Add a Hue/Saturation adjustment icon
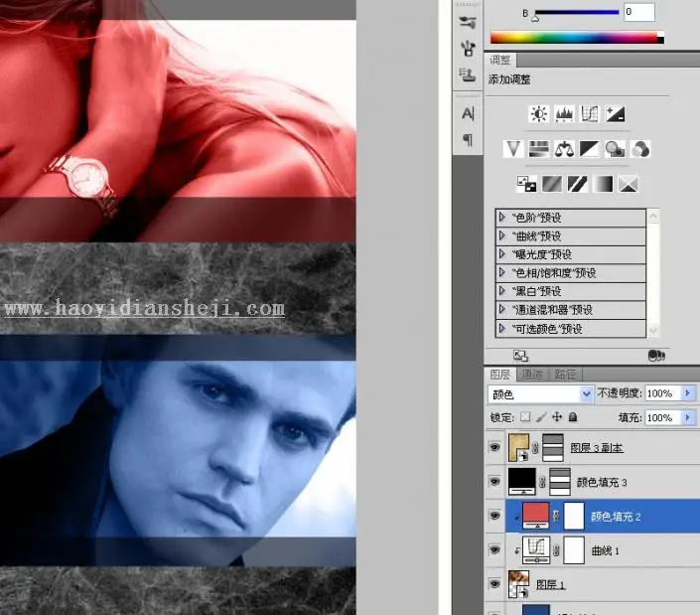700x615 pixels. (538, 149)
